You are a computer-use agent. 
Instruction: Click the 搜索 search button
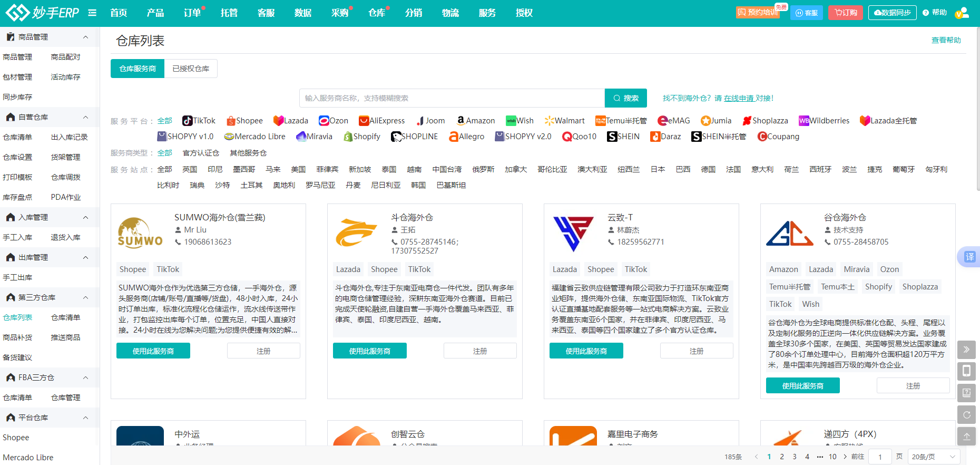626,98
